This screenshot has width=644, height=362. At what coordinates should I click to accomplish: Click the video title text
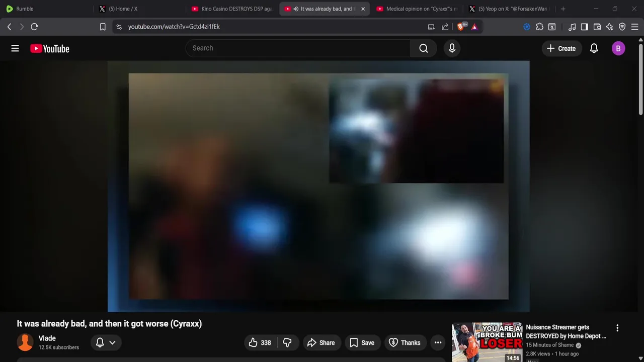109,324
